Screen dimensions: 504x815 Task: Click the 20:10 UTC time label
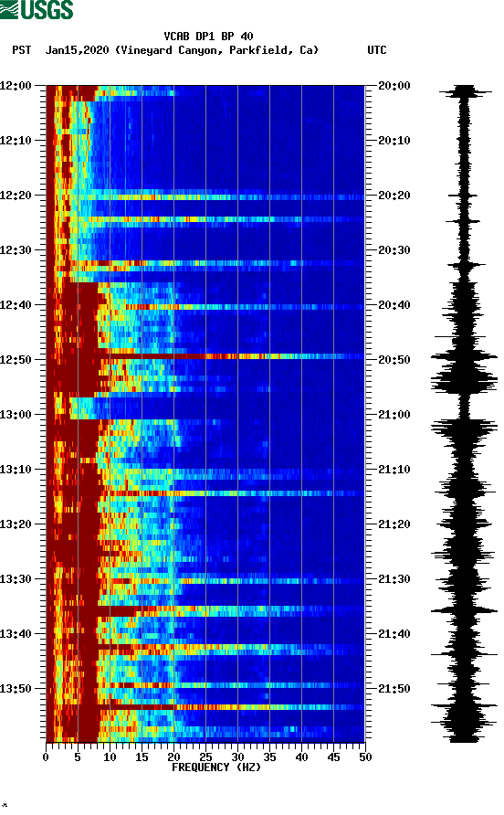click(x=394, y=141)
